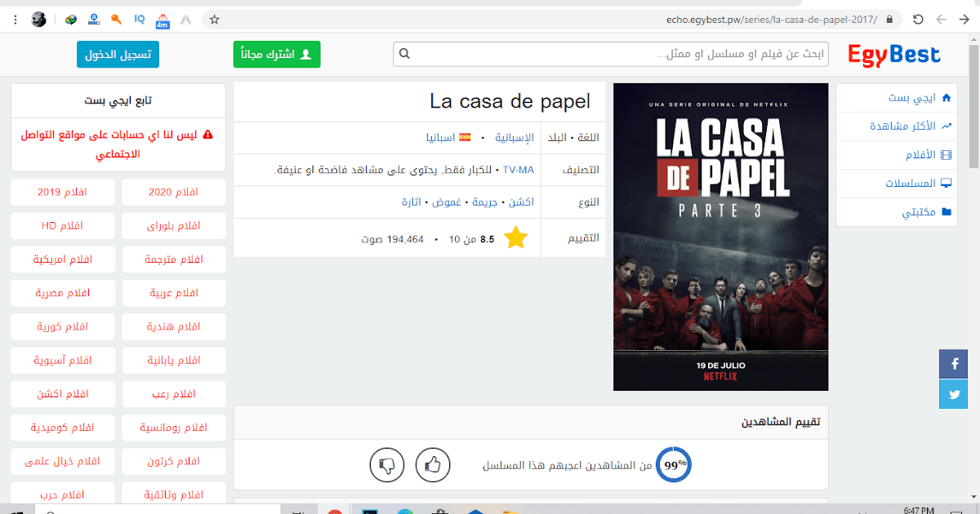Select the افلام بلوراى category
980x514 pixels.
pos(174,226)
